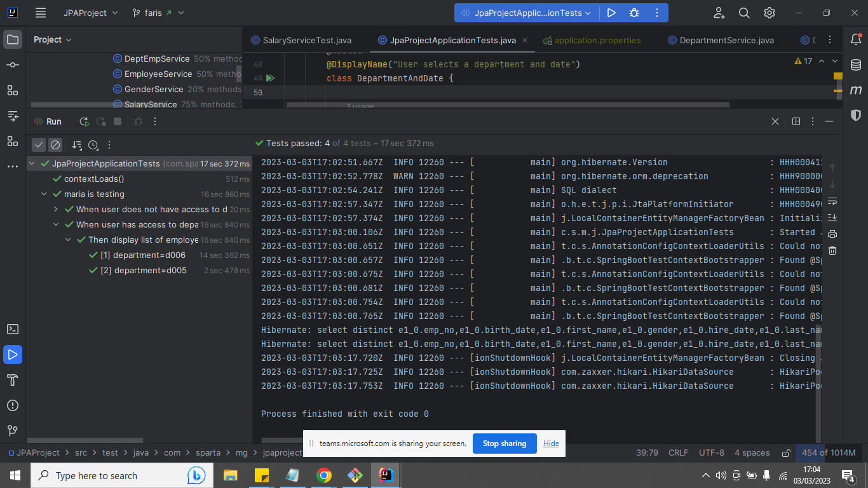Rerun the test suite from the Run toolbar
868x488 pixels.
coord(83,121)
